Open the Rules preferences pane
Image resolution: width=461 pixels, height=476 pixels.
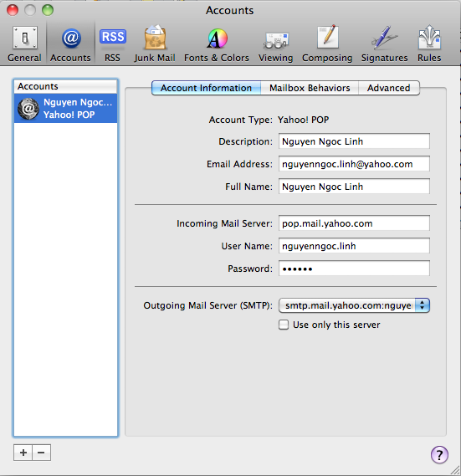(429, 44)
